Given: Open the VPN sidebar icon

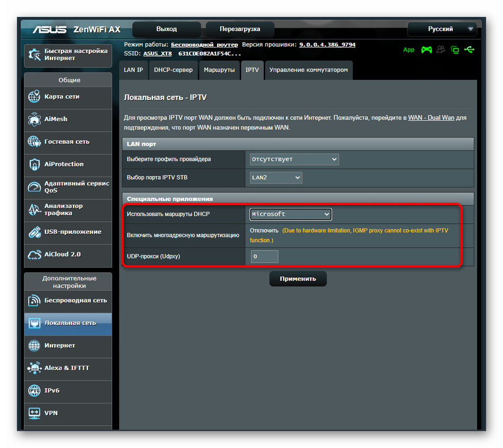Looking at the screenshot, I should click(34, 413).
